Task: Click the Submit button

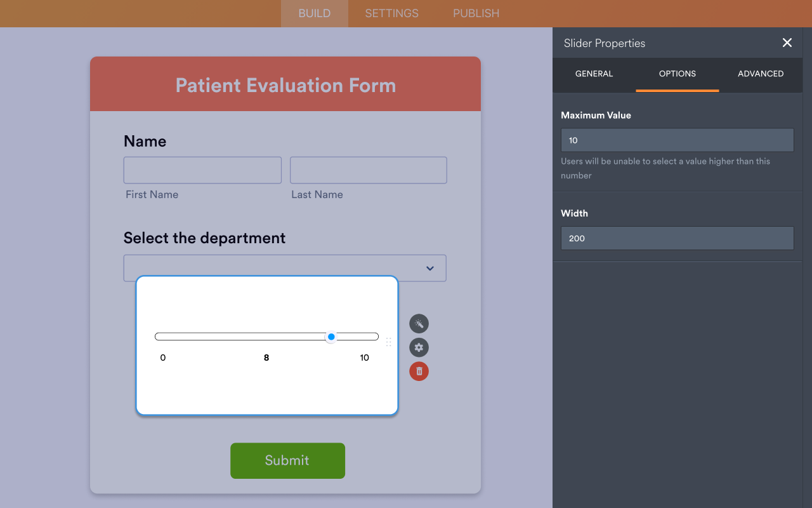Action: pyautogui.click(x=287, y=460)
